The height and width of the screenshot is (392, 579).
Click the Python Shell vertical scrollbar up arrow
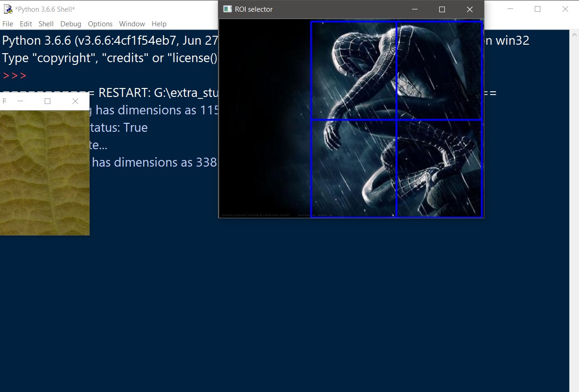point(574,35)
